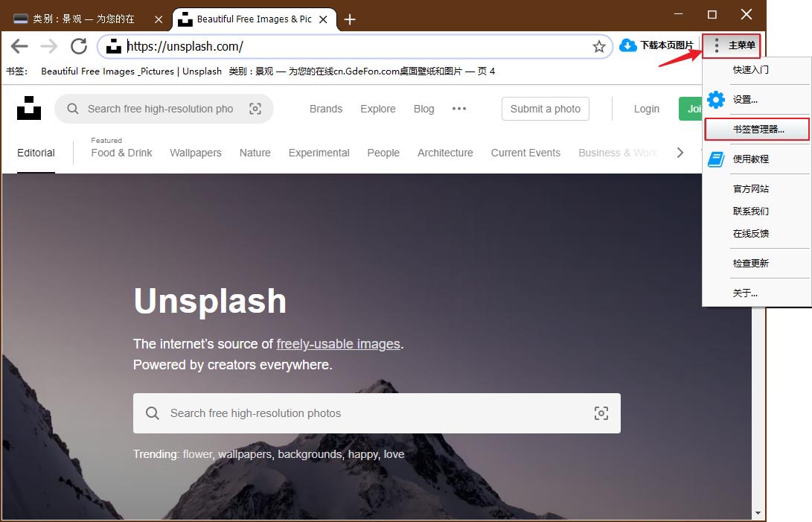
Task: Bookmark this page with the star icon
Action: click(599, 47)
